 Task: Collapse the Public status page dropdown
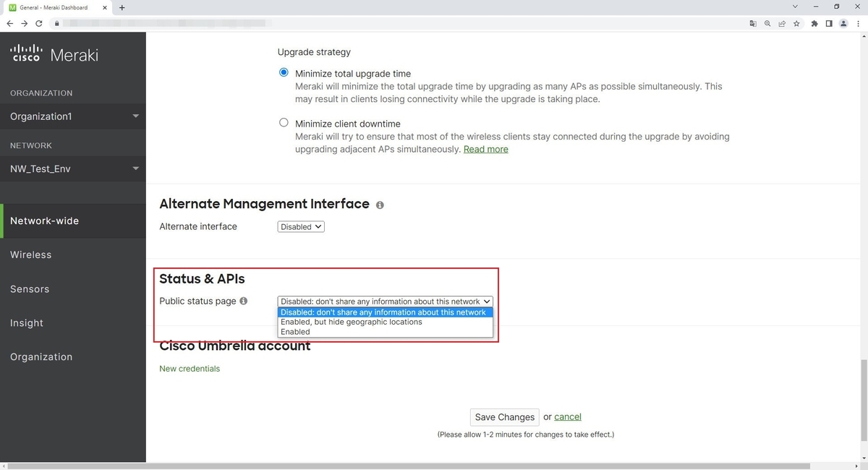click(386, 302)
